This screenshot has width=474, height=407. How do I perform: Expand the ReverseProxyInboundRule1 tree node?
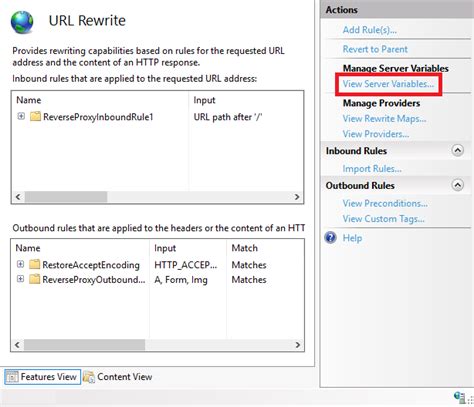tap(21, 116)
